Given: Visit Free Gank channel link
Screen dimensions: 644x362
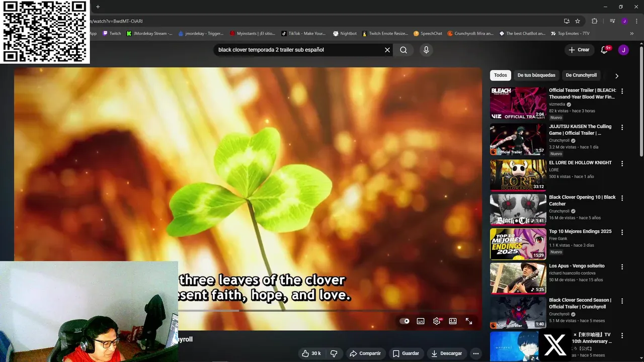Looking at the screenshot, I should point(558,239).
